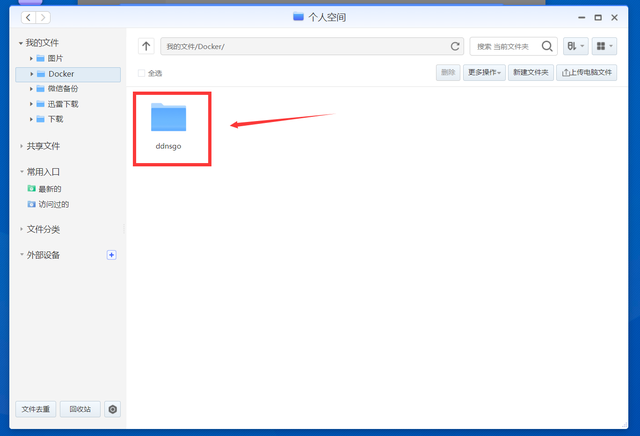Click the 新建文件夹 new folder button
The width and height of the screenshot is (640, 436).
[531, 72]
